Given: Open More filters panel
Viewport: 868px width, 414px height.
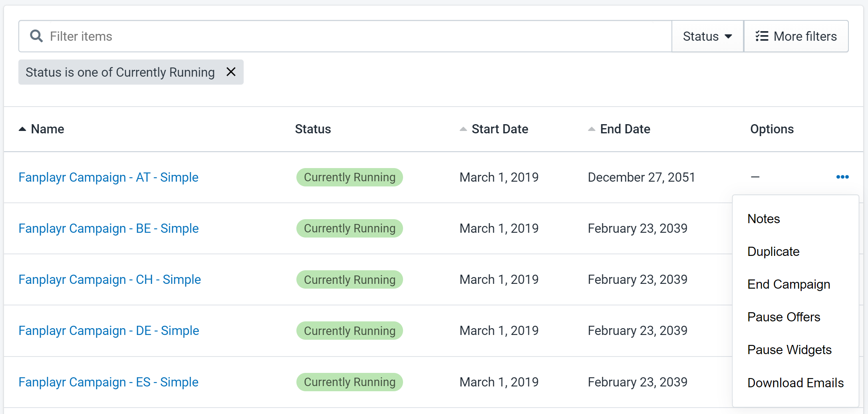Looking at the screenshot, I should click(796, 36).
